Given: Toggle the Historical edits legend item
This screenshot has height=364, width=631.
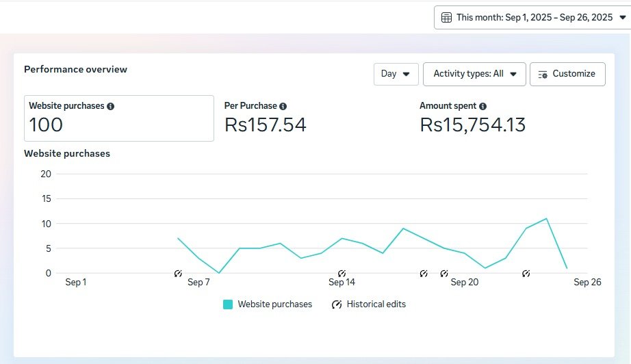Looking at the screenshot, I should click(369, 304).
